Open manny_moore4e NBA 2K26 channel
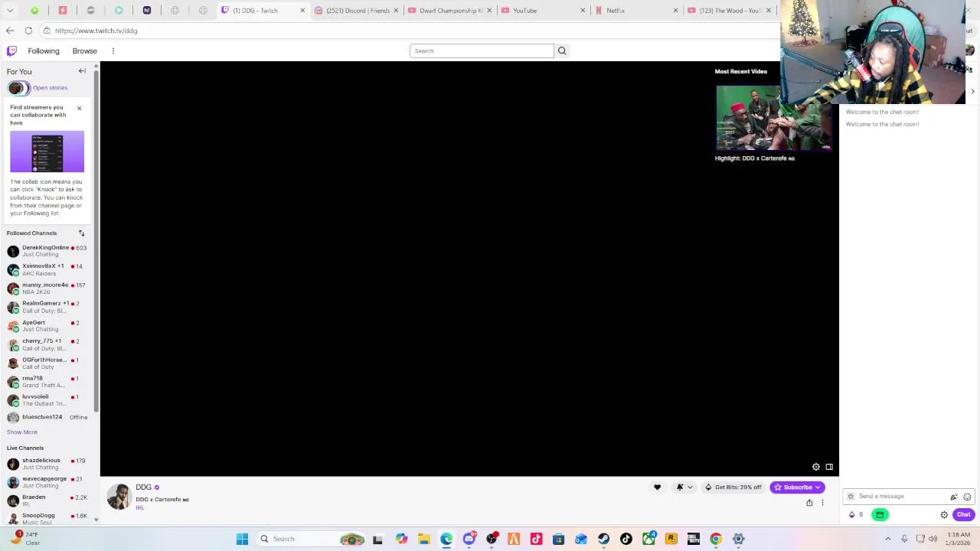Viewport: 980px width, 551px height. pyautogui.click(x=47, y=289)
